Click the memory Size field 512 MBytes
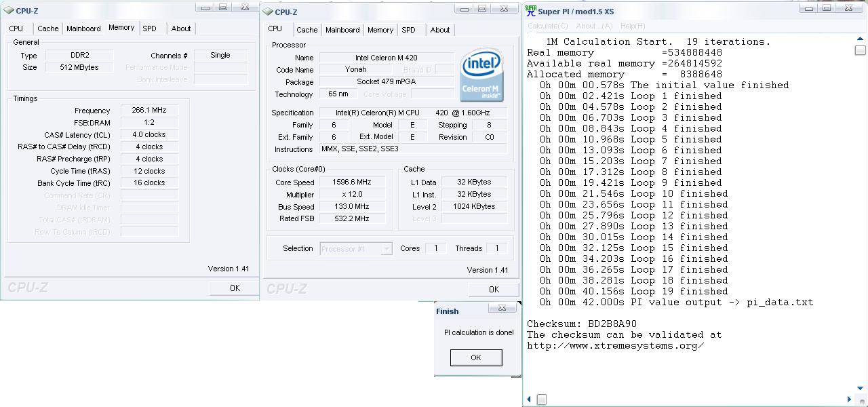The image size is (868, 407). click(80, 67)
